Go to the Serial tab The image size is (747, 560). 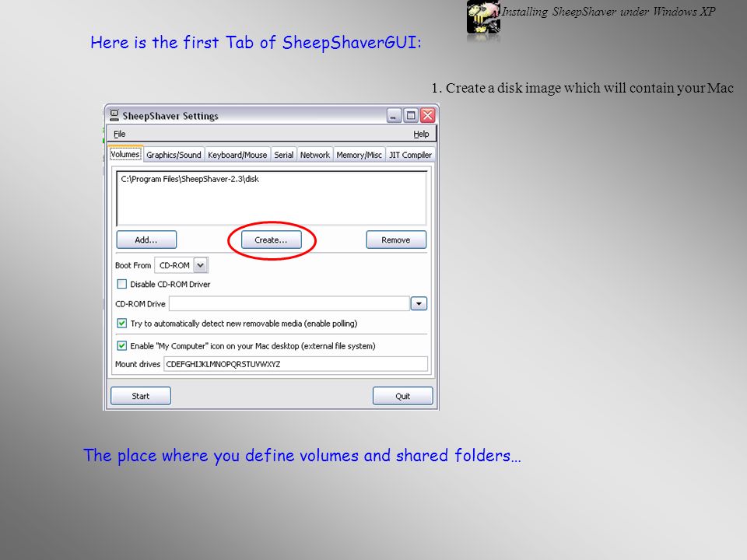pos(283,155)
